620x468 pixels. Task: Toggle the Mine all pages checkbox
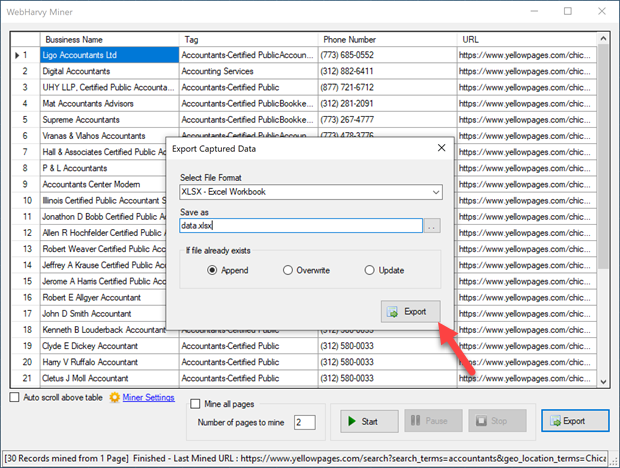(197, 404)
